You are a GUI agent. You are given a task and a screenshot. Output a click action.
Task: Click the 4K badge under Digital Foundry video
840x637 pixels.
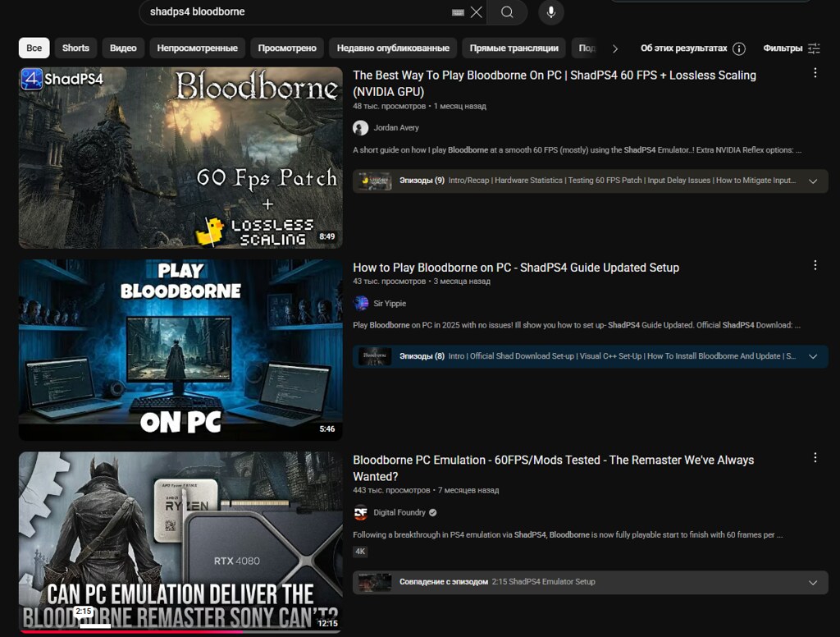360,551
